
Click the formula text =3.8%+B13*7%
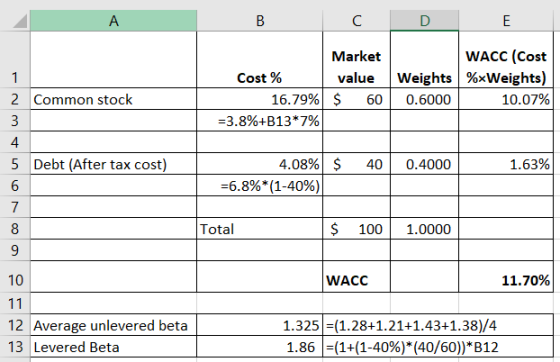coord(269,121)
